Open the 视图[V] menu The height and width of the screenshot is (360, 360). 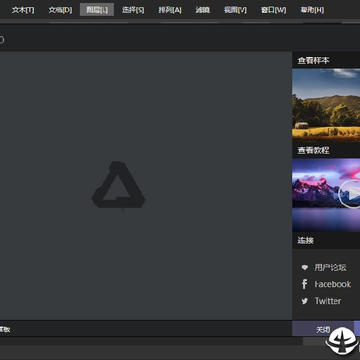pos(235,10)
